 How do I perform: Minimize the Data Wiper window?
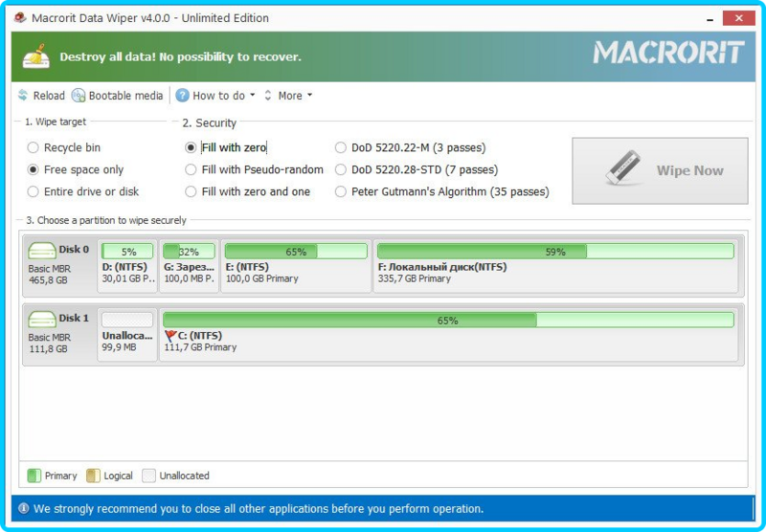click(710, 19)
